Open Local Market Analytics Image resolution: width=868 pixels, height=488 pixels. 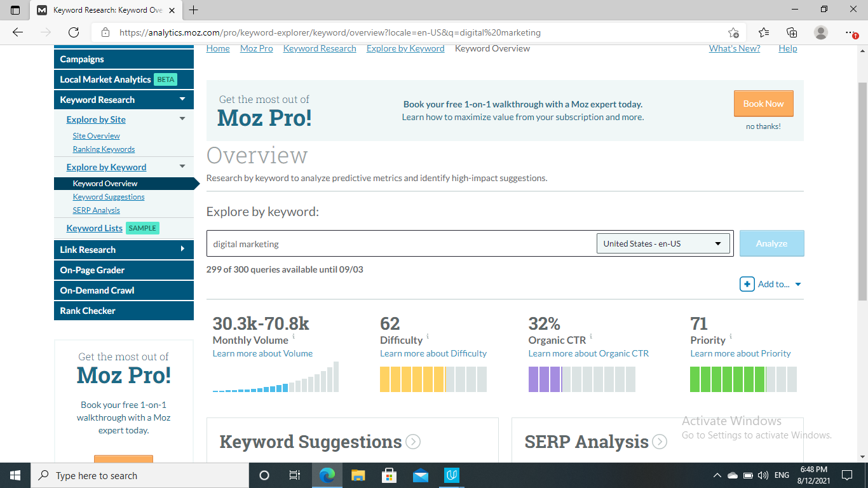(124, 79)
